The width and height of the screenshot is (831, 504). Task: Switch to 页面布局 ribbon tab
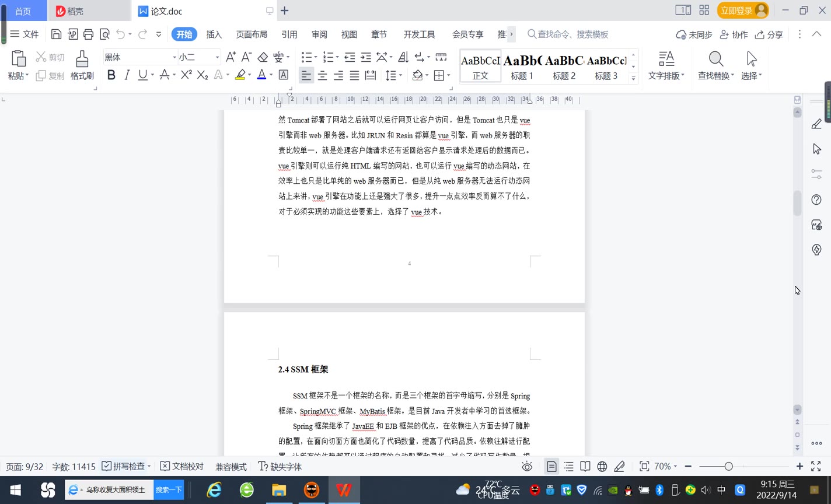pos(252,34)
